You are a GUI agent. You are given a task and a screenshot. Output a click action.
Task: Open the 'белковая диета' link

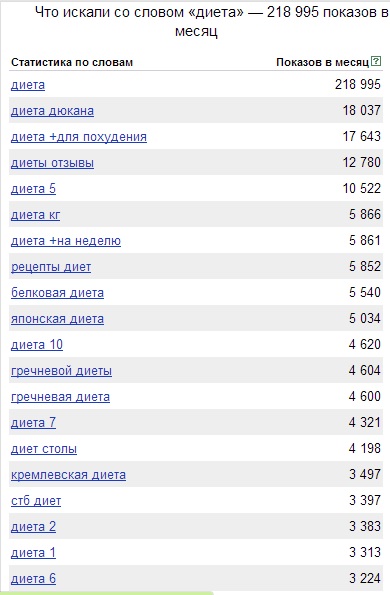click(x=57, y=293)
